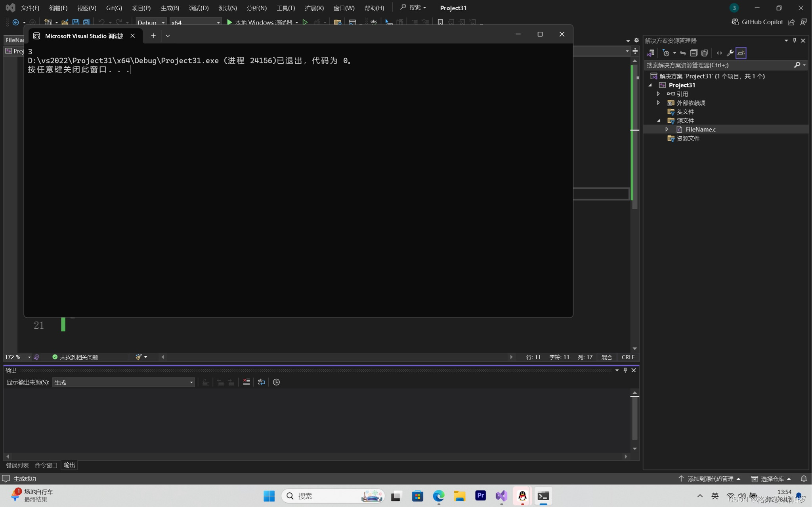Open the x64 platform dropdown
The image size is (812, 507).
(195, 22)
